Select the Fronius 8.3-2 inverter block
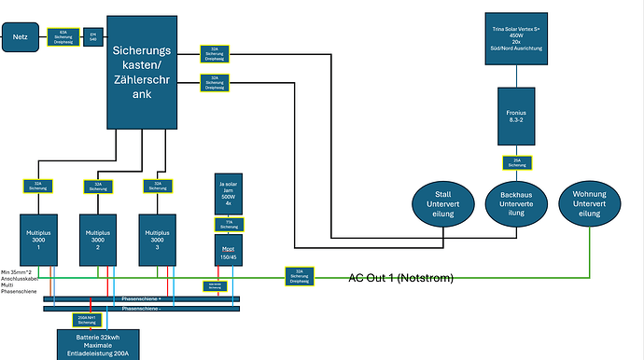The image size is (644, 360). pos(516,117)
